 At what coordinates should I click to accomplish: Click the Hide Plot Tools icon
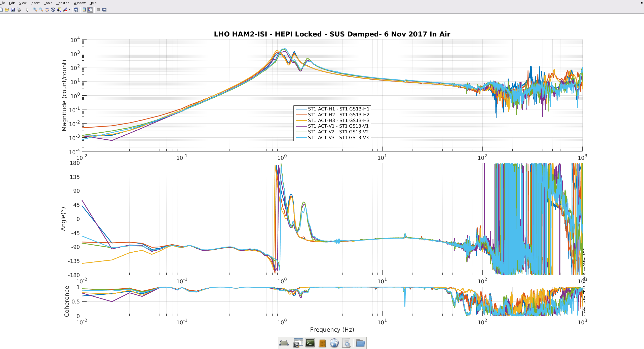99,10
